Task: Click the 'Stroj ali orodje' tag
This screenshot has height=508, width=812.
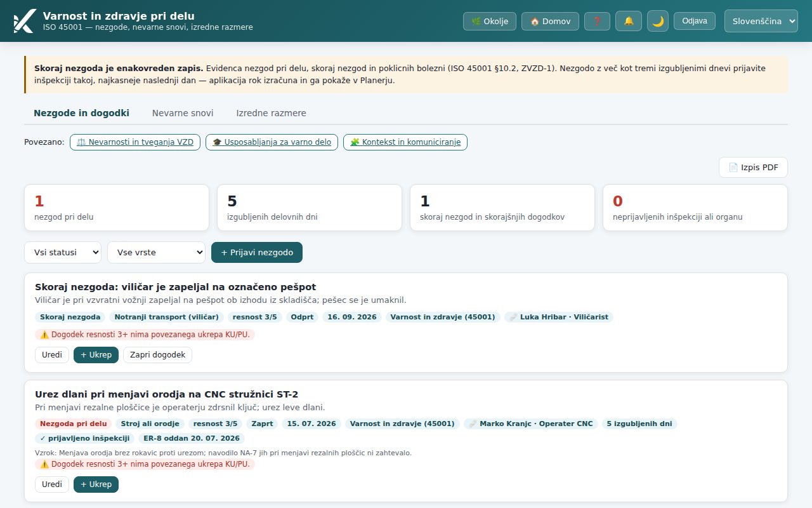Action: 150,424
